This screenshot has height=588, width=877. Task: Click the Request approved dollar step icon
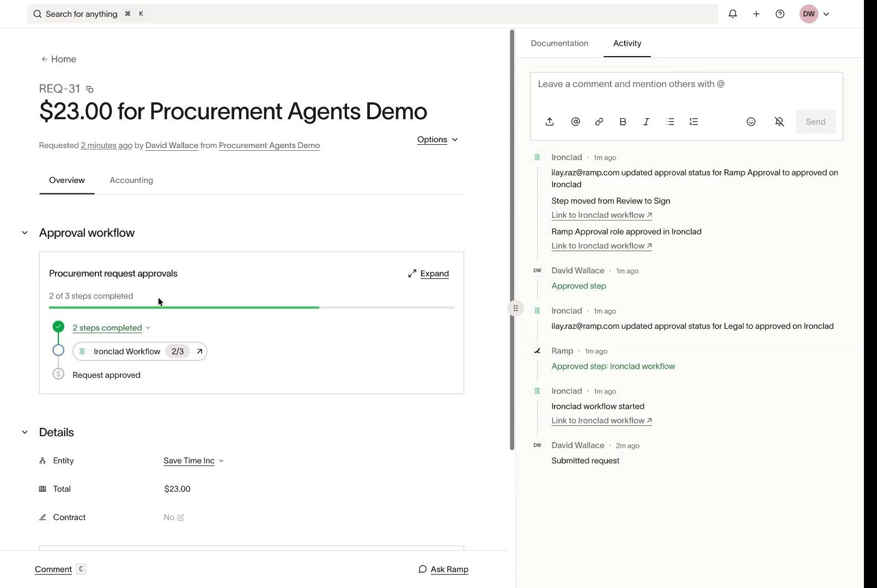(x=58, y=374)
